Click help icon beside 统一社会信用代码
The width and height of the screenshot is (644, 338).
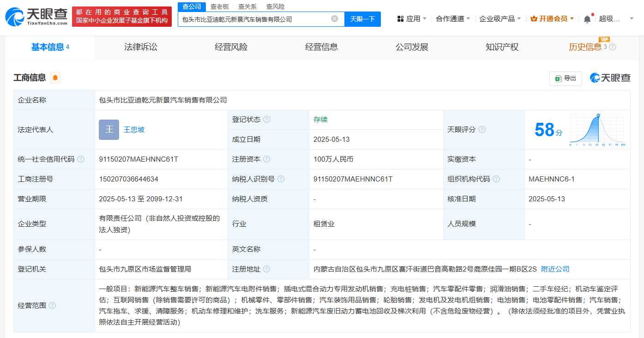click(81, 159)
